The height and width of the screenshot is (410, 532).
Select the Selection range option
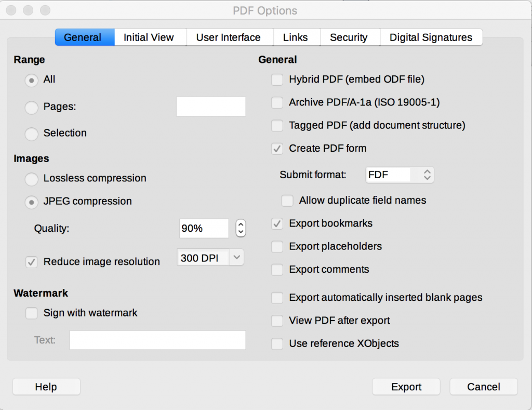(x=31, y=134)
